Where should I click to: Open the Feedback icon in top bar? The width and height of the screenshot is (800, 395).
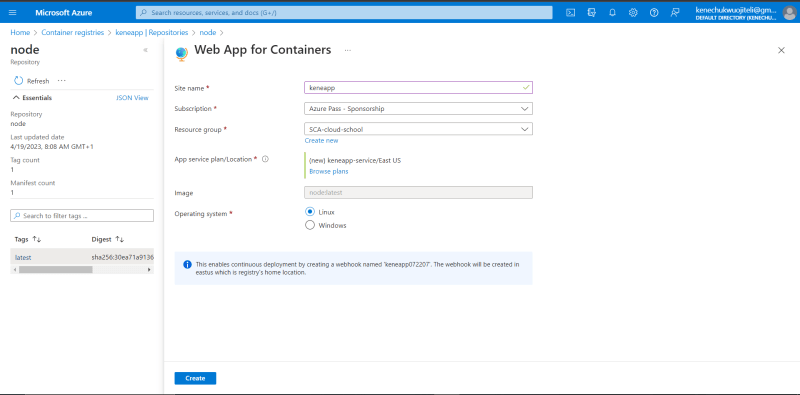tap(675, 13)
